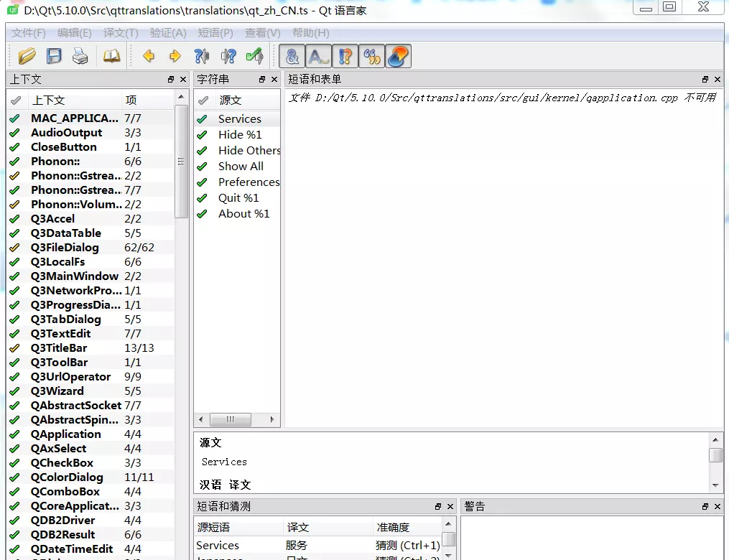This screenshot has height=560, width=729.
Task: Close the 字符串 panel
Action: click(x=274, y=80)
